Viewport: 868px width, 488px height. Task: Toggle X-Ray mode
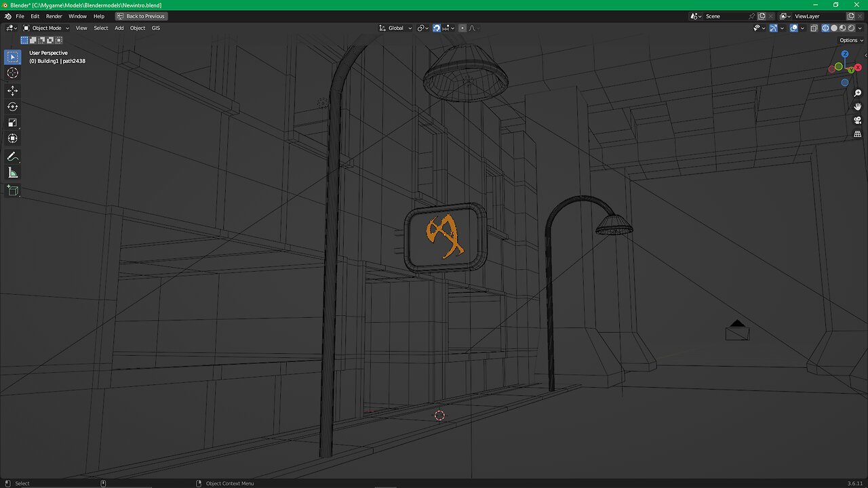pyautogui.click(x=814, y=28)
